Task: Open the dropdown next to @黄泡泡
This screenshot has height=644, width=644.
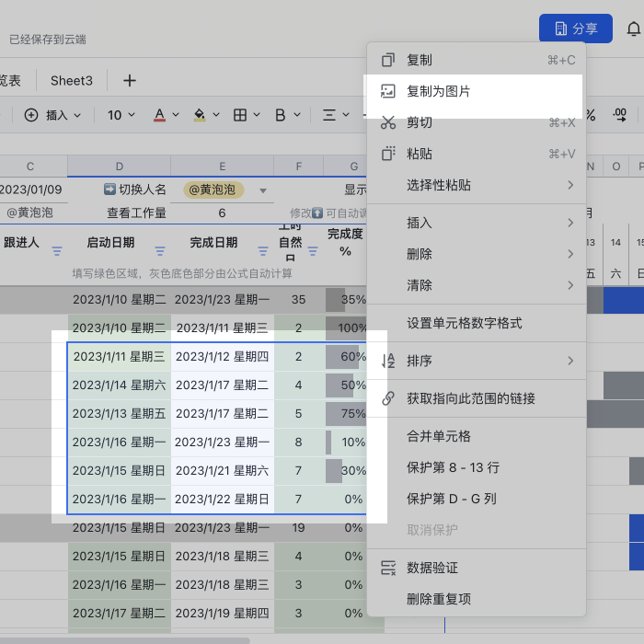Action: tap(263, 190)
